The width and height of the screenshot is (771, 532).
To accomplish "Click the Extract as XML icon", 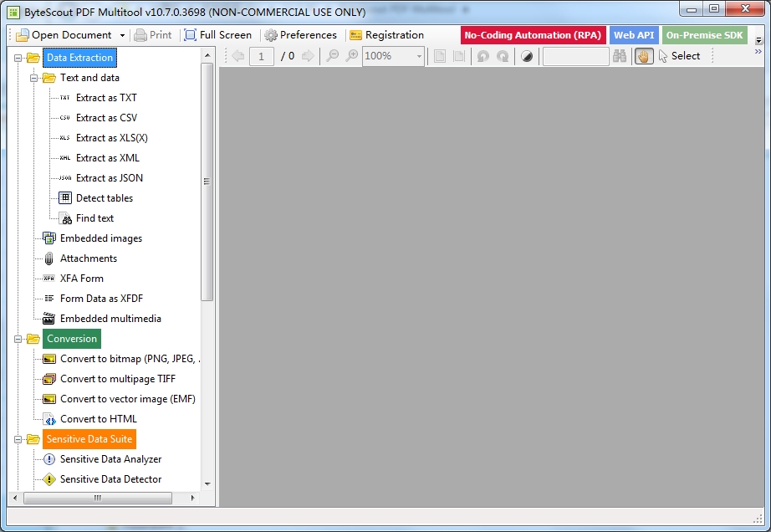I will [x=65, y=158].
